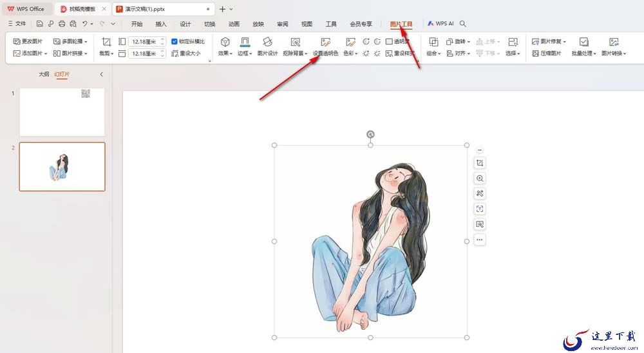Click the crop icon in floating picture toolbar

click(x=479, y=163)
